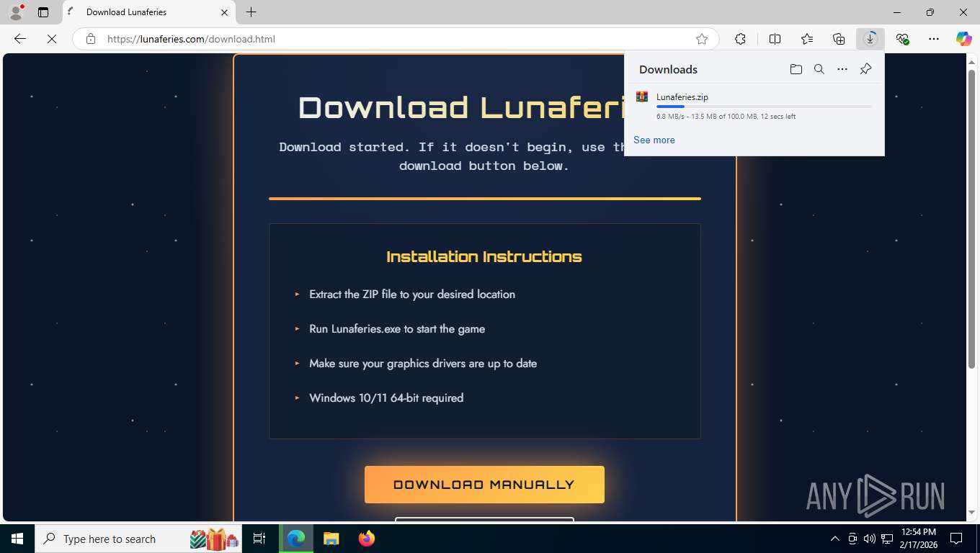Open Edge Settings and more menu
This screenshot has width=980, height=553.
coord(934,39)
